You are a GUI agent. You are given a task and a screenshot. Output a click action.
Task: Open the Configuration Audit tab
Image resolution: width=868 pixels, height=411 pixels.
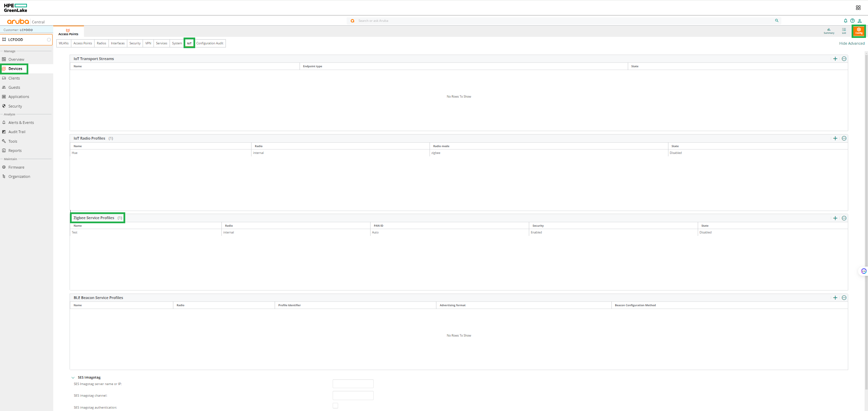pos(209,43)
